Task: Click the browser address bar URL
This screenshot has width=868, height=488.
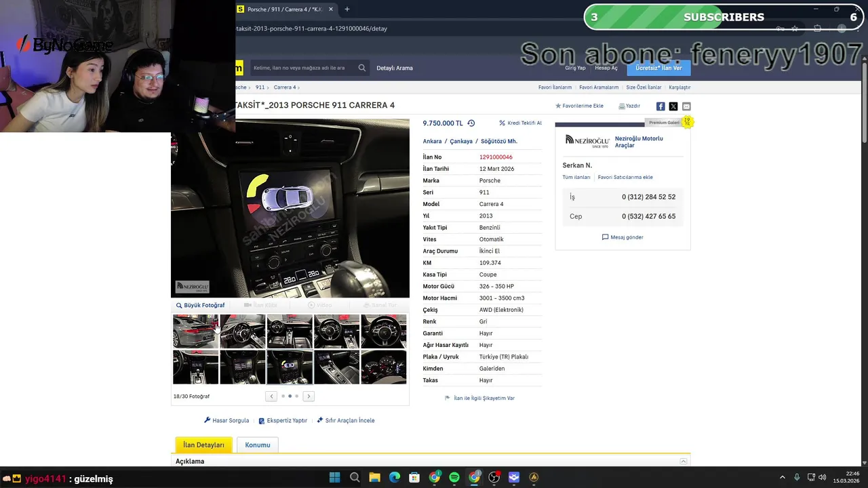Action: coord(312,28)
